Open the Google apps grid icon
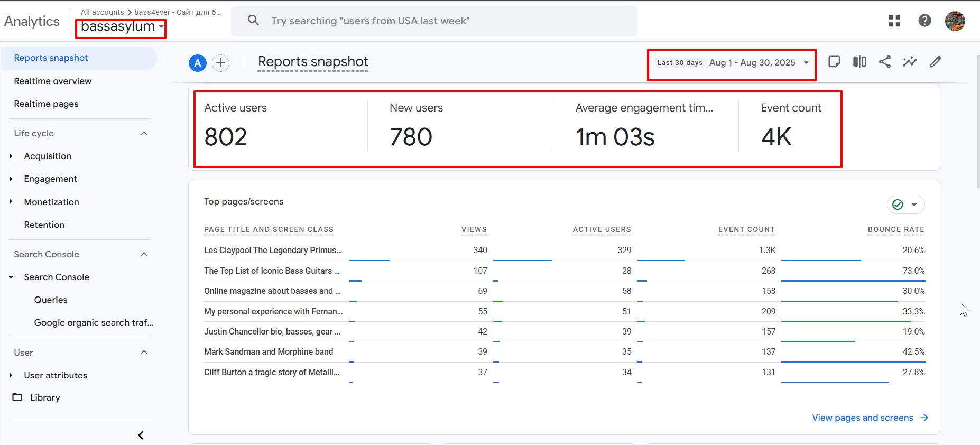Viewport: 980px width, 445px height. (x=894, y=21)
